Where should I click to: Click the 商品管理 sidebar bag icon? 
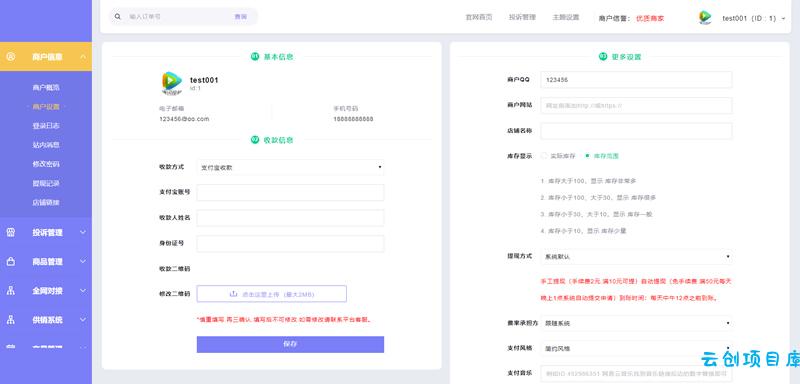tap(11, 262)
